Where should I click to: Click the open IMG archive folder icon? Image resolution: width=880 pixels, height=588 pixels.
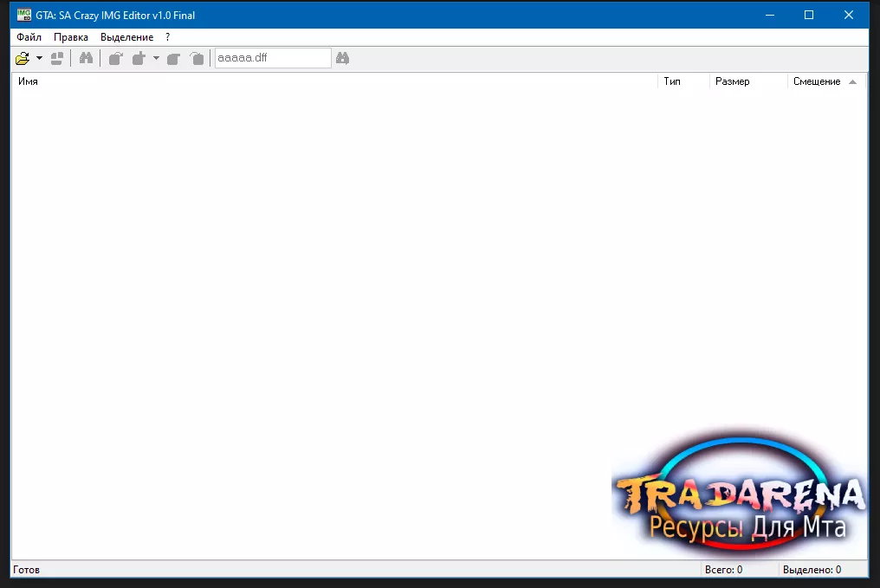(x=23, y=58)
